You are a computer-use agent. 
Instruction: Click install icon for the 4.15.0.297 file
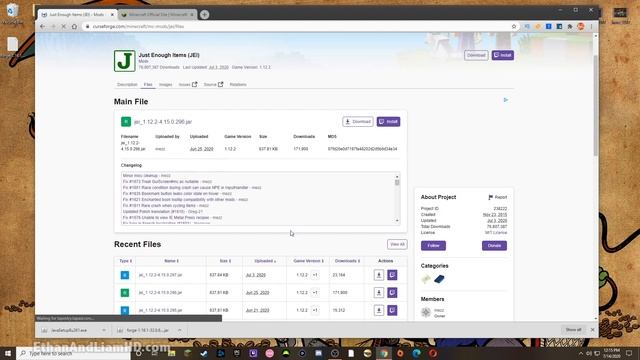[392, 275]
